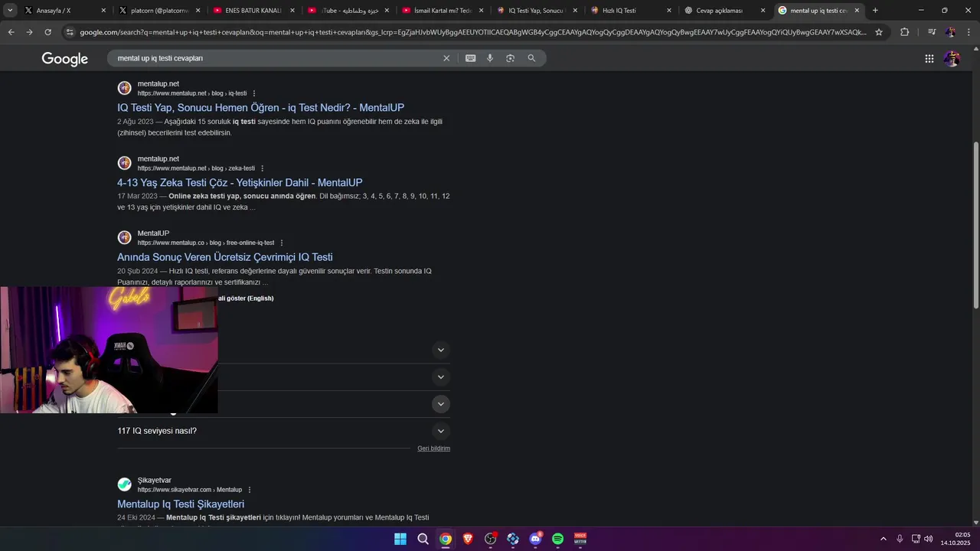Open '4-13 Yaş Zeka Testi Çöz' result
Screen dimensions: 980x551
pos(240,183)
